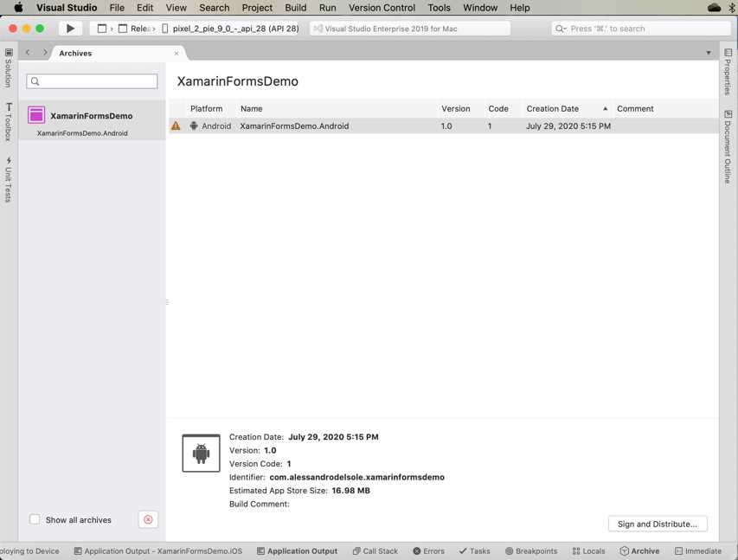
Task: Open the pixel_2_pie_9_0 device selector
Action: [x=229, y=28]
